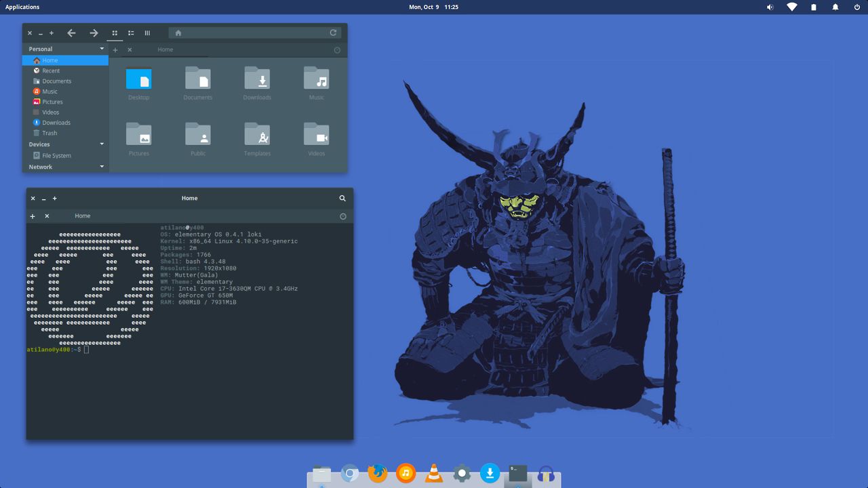868x488 pixels.
Task: Expand the Network section in the sidebar
Action: click(101, 167)
